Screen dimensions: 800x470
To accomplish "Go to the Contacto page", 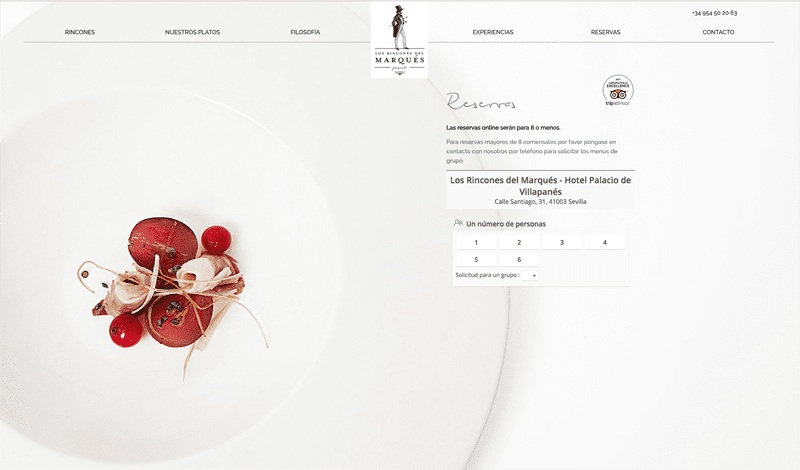I will pos(718,32).
